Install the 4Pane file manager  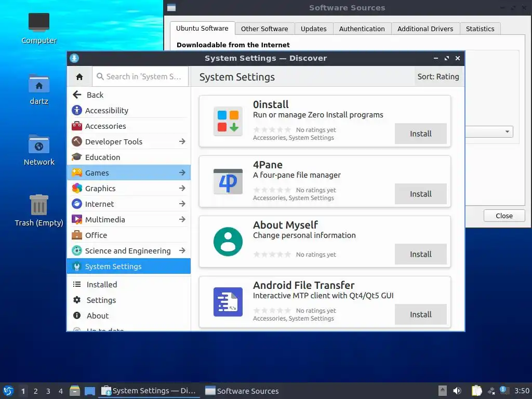click(421, 194)
